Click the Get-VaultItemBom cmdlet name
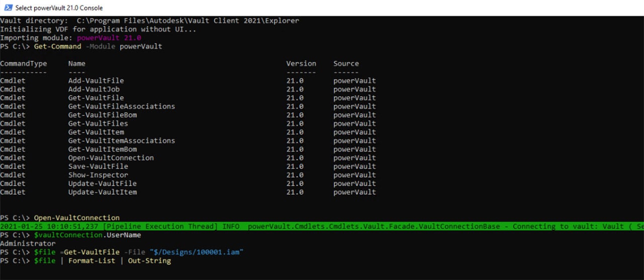This screenshot has height=280, width=644. pos(102,149)
